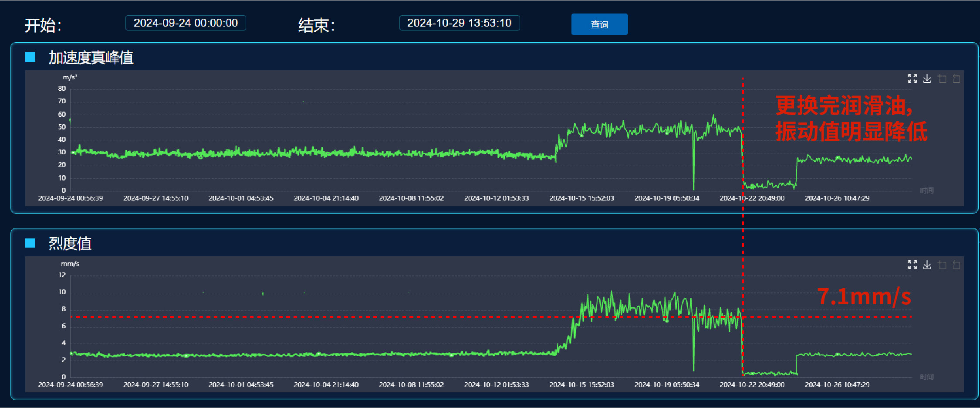The width and height of the screenshot is (980, 408).
Task: Click the 时间 axis label of 烈度值 chart
Action: pos(927,377)
